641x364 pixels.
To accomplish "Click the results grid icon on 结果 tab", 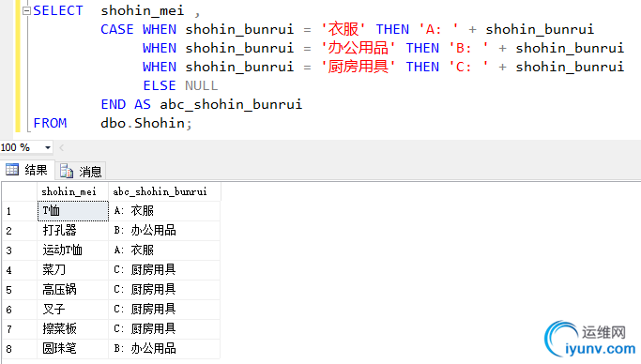I will click(12, 170).
